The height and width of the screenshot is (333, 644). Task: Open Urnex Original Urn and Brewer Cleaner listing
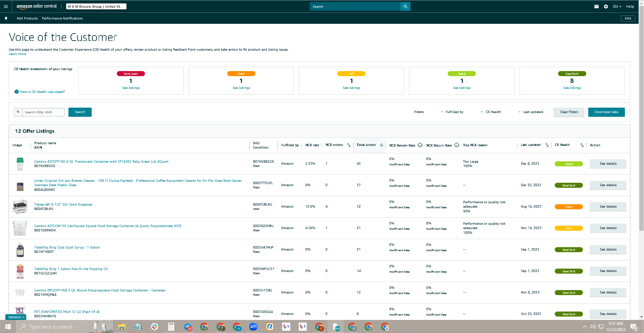pyautogui.click(x=138, y=183)
